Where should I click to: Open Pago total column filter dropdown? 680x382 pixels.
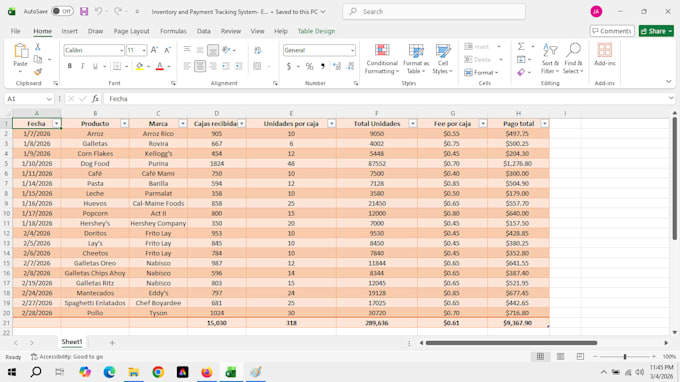[x=545, y=124]
